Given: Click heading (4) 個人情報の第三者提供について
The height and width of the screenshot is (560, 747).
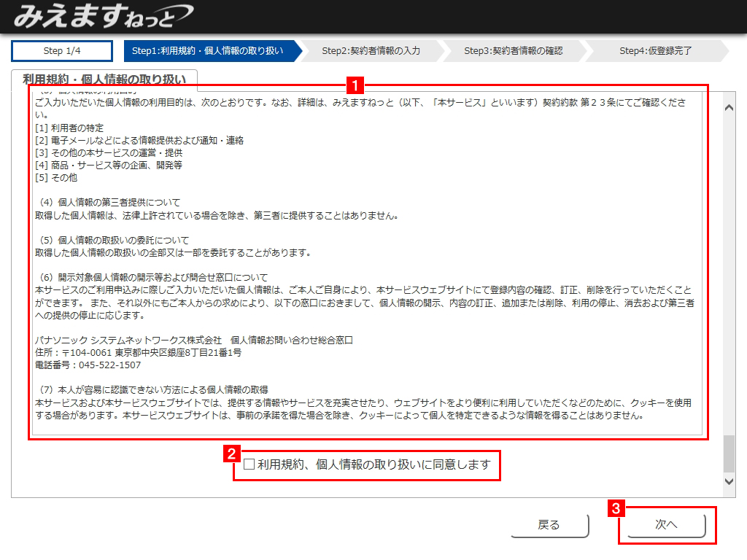Looking at the screenshot, I should 109,202.
